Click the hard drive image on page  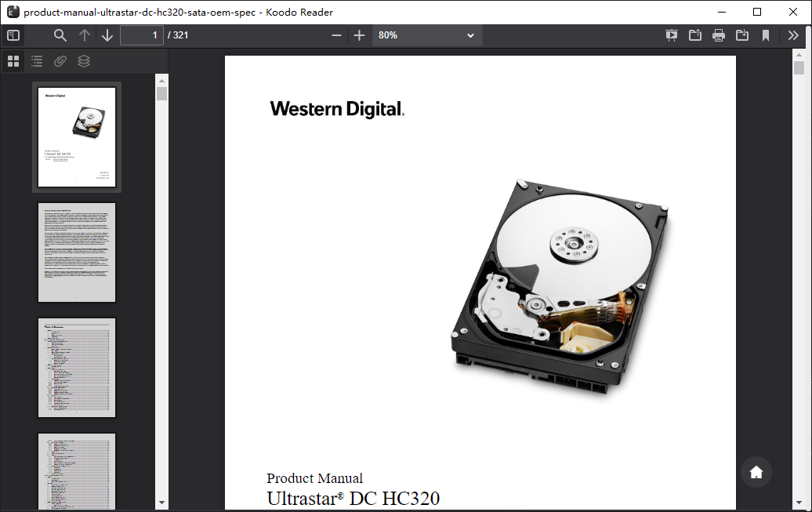pyautogui.click(x=560, y=286)
